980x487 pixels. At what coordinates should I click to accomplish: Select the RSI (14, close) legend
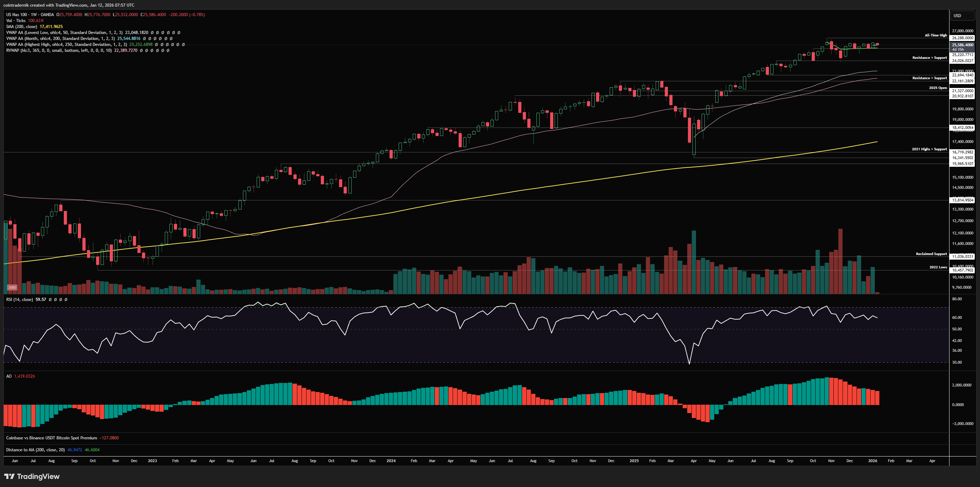[x=19, y=300]
